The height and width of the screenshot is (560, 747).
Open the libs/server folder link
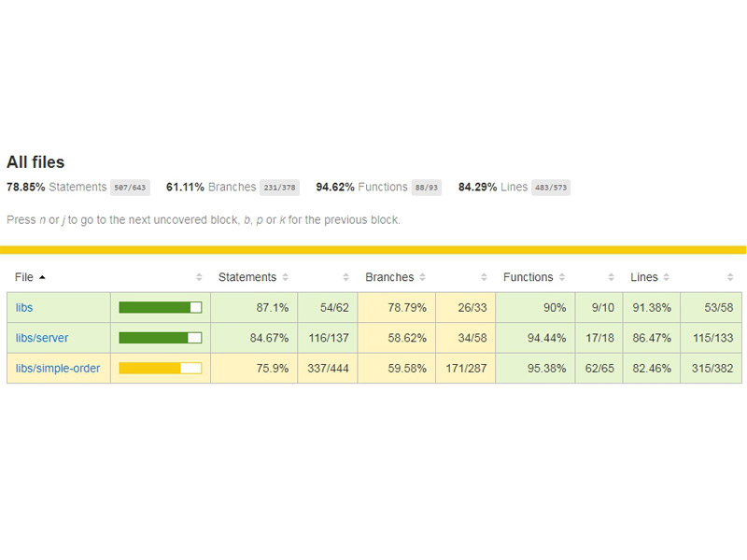click(x=42, y=338)
